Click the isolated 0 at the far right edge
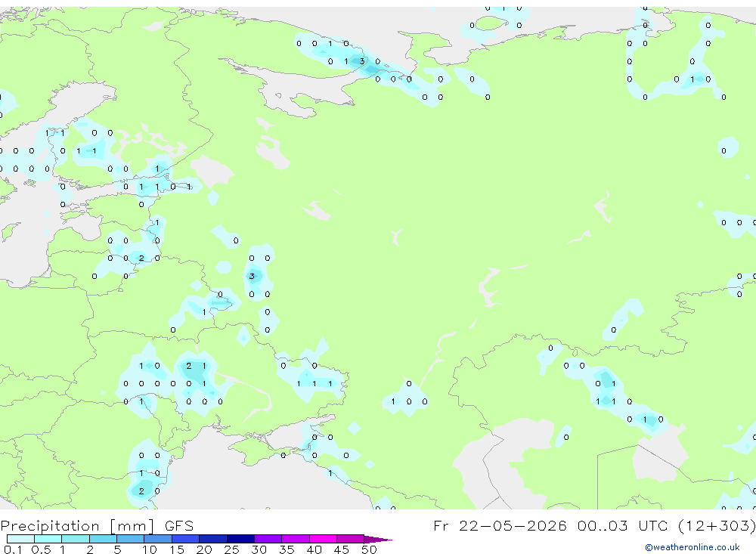Viewport: 756px width, 554px height. [x=723, y=151]
